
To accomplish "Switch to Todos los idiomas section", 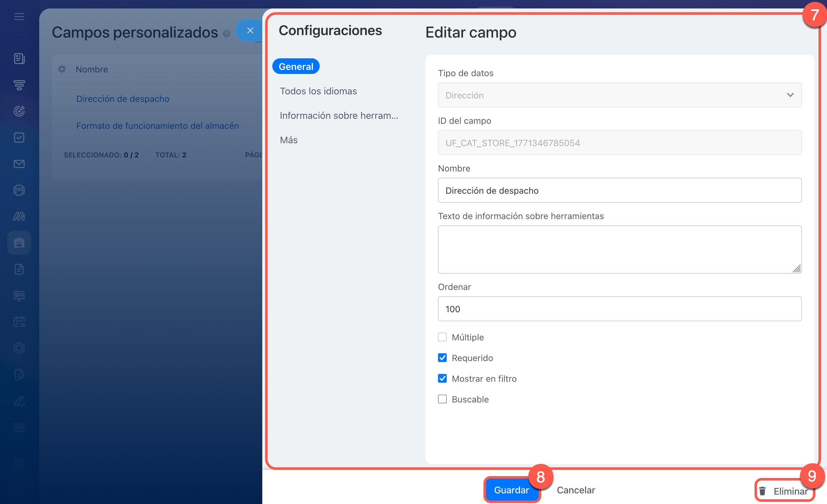I will (318, 91).
